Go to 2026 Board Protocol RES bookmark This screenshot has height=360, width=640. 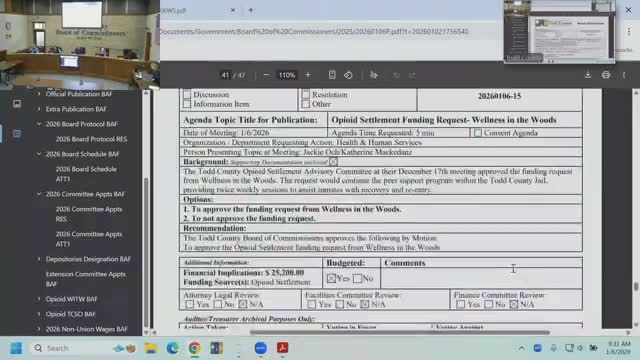pyautogui.click(x=91, y=139)
